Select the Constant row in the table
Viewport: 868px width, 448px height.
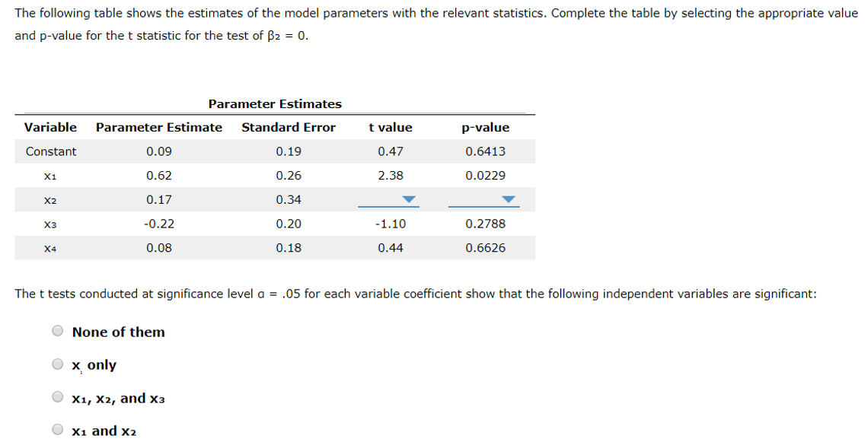pos(50,151)
